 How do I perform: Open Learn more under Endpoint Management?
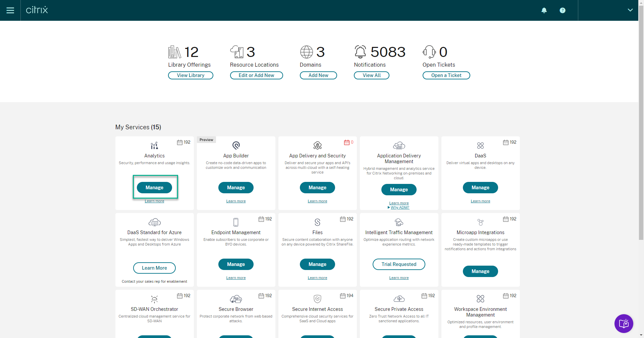point(236,278)
